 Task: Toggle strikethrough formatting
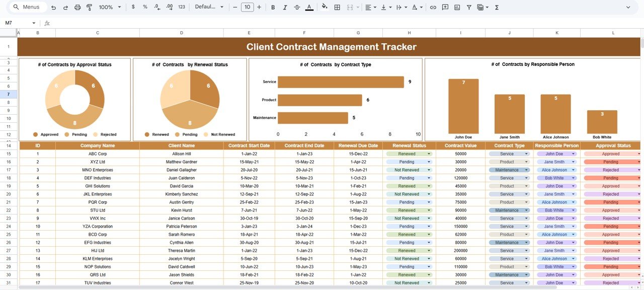297,7
